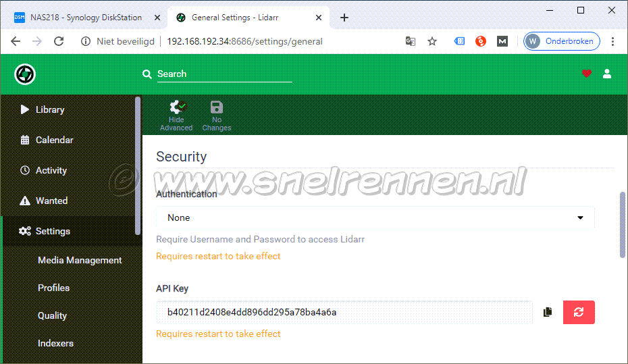The width and height of the screenshot is (628, 364).
Task: Click the main page vertical scrollbar
Action: pyautogui.click(x=623, y=225)
